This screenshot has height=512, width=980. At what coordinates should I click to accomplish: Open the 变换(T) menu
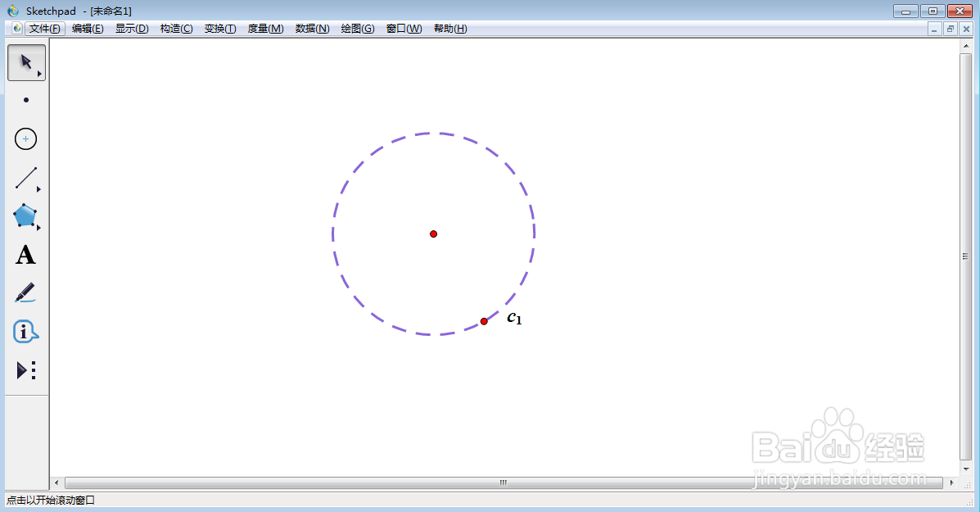click(x=220, y=29)
